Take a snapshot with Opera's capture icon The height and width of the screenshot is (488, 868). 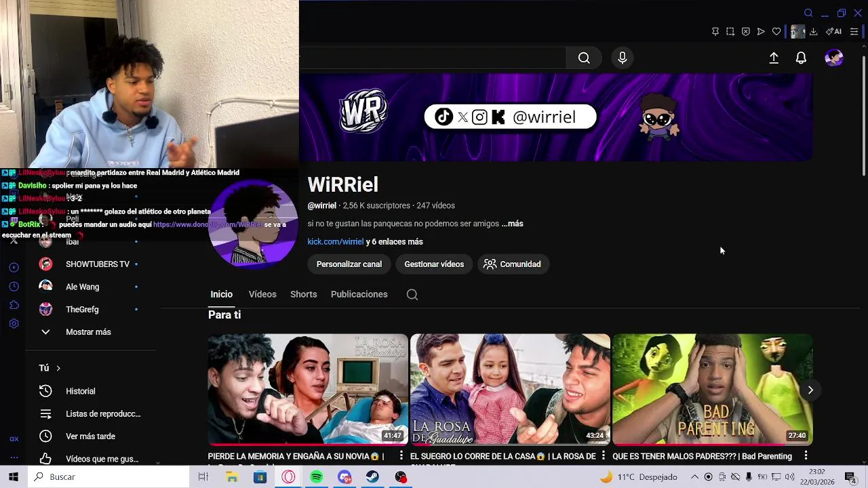730,32
